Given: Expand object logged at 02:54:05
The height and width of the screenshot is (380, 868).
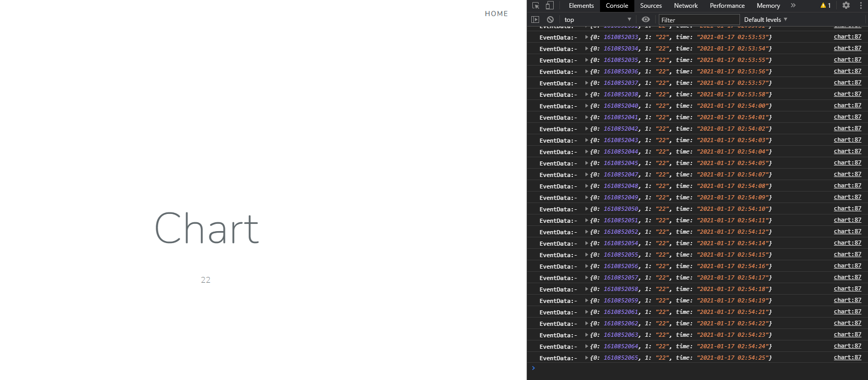Looking at the screenshot, I should pos(586,163).
